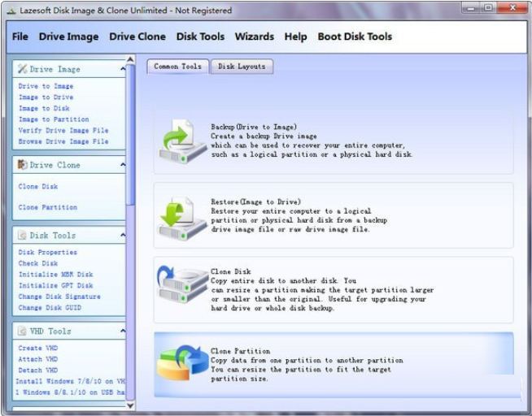Collapse the VHD Tools sidebar panel
The image size is (532, 416).
tap(123, 331)
